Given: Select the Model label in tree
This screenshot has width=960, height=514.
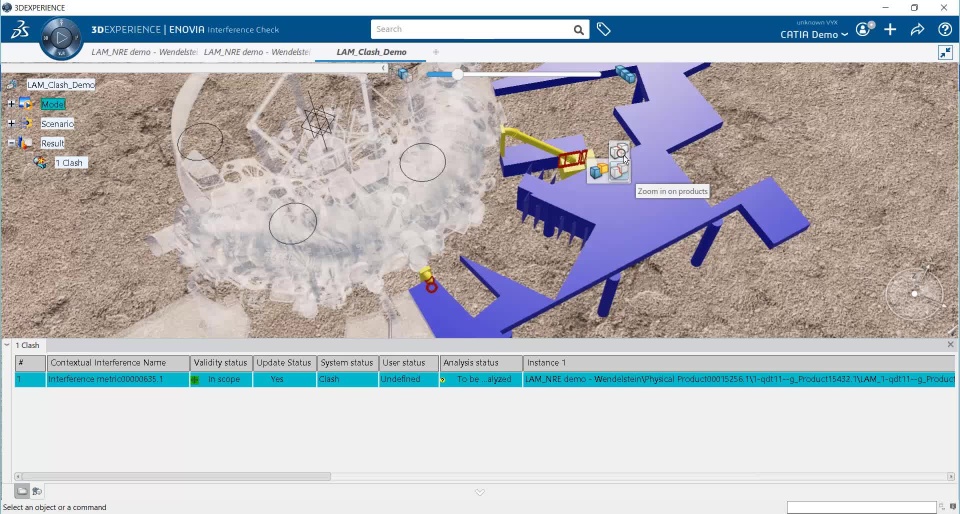Looking at the screenshot, I should [x=53, y=105].
